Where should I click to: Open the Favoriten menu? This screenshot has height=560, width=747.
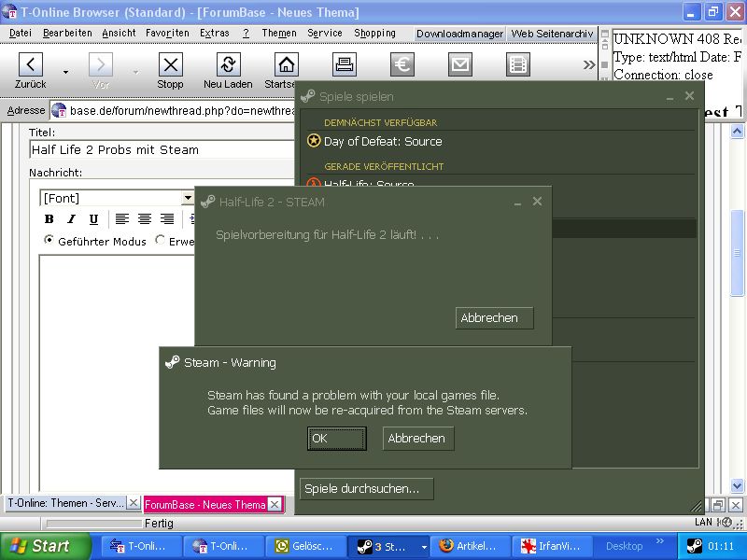(x=167, y=33)
